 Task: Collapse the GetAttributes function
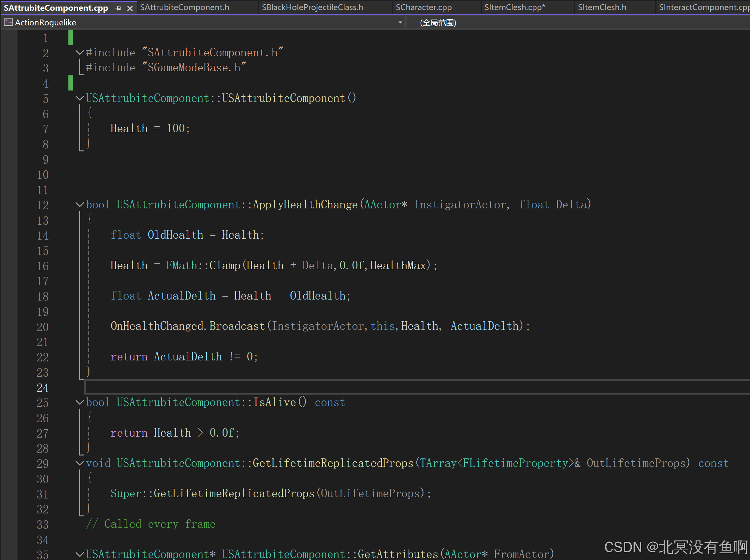pyautogui.click(x=80, y=554)
